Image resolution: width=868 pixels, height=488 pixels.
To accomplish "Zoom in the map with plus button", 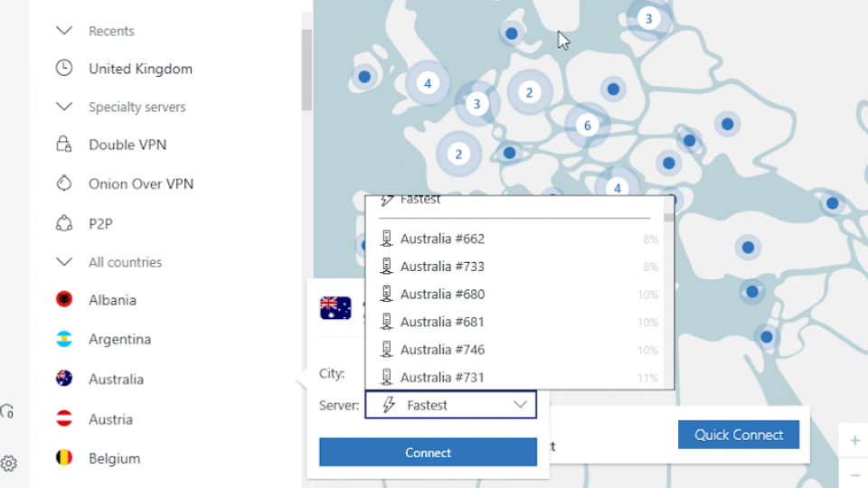I will click(854, 441).
